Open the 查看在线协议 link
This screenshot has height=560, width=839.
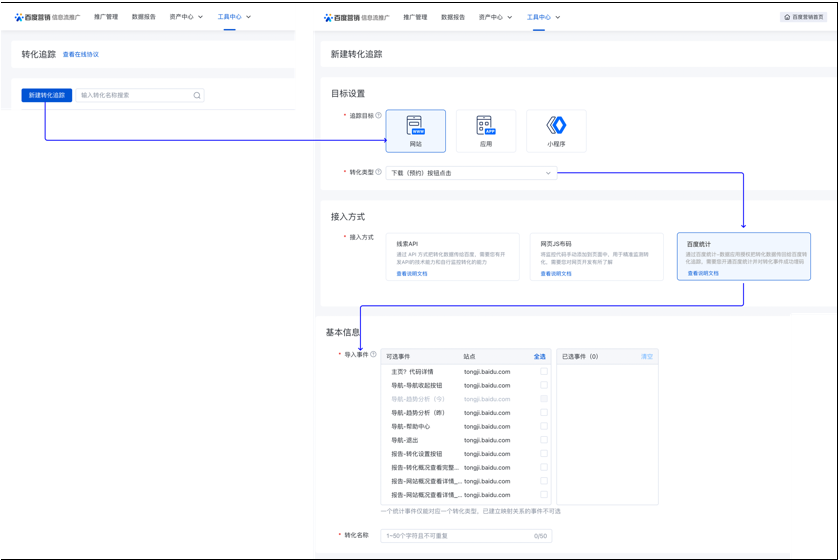click(81, 54)
